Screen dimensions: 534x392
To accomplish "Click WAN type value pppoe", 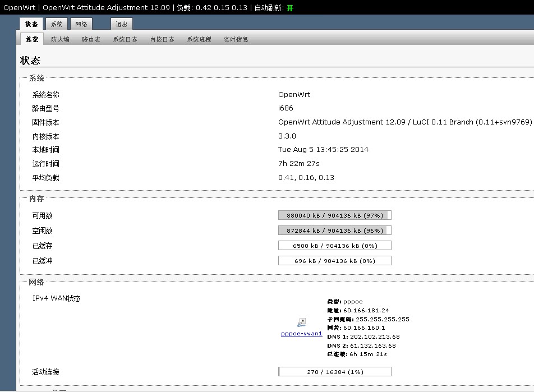I will [x=353, y=302].
